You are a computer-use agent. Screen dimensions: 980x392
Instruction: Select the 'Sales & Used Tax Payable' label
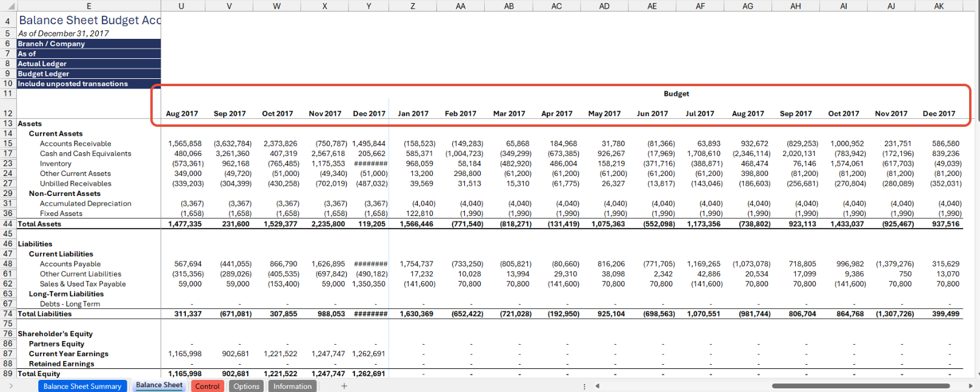click(83, 284)
